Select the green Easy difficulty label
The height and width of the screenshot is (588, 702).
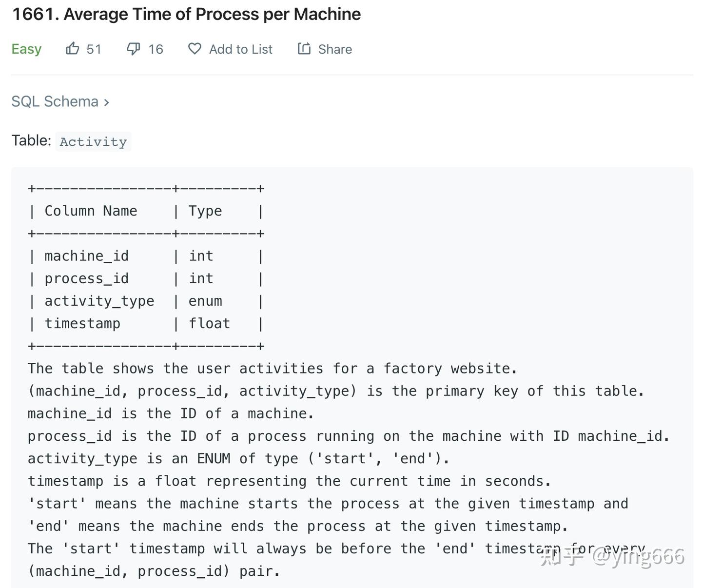[x=26, y=49]
